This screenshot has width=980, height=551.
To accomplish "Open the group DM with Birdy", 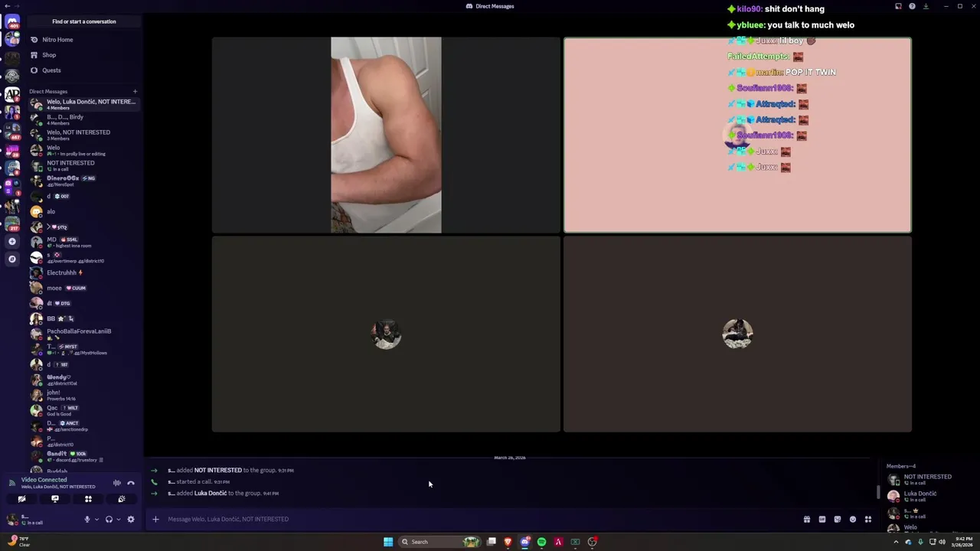I will click(x=84, y=119).
